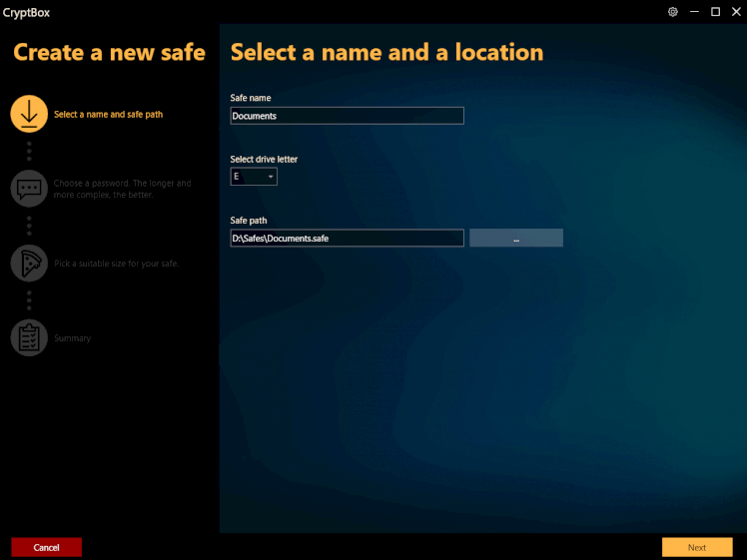
Task: Select the 'Select a name and safe path' step
Action: 108,115
